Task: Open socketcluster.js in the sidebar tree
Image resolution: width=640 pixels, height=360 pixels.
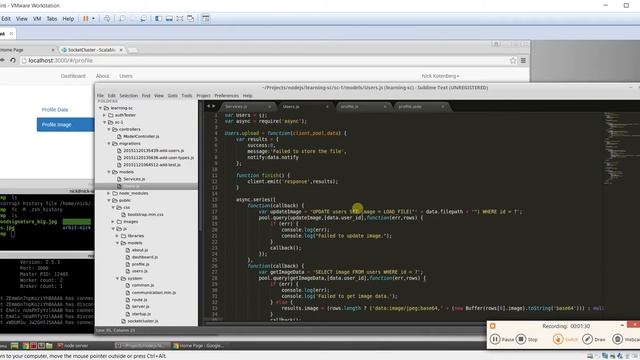Action: click(x=143, y=321)
